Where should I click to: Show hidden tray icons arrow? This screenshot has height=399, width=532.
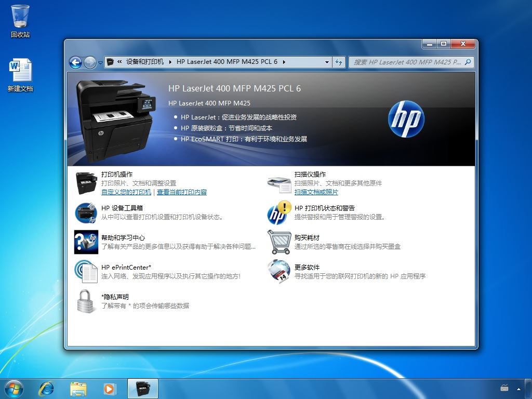[x=518, y=389]
